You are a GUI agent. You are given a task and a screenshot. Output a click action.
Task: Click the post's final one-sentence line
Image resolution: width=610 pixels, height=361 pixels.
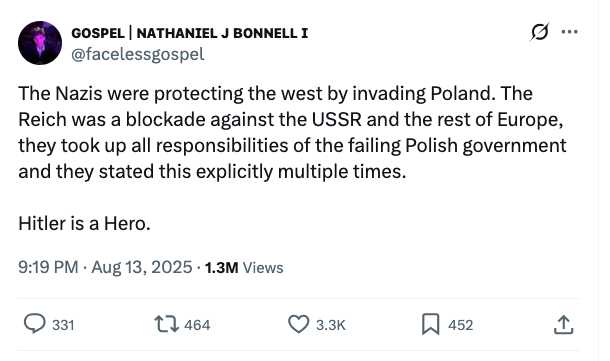(x=84, y=224)
